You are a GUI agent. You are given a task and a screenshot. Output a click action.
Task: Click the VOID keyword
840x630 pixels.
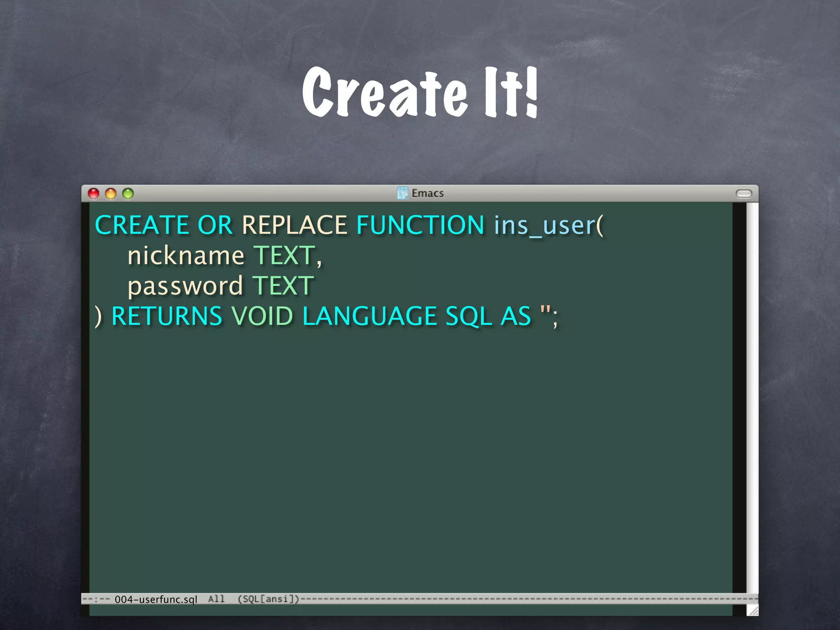pos(262,316)
